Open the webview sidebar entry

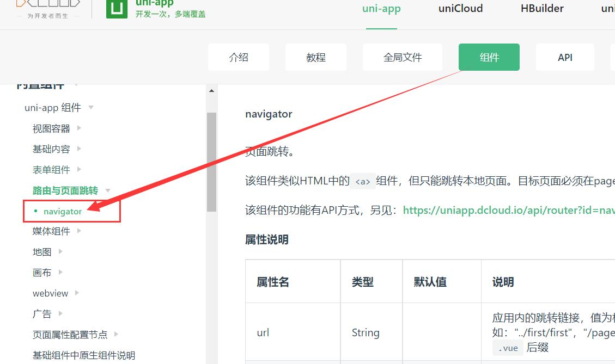[50, 293]
